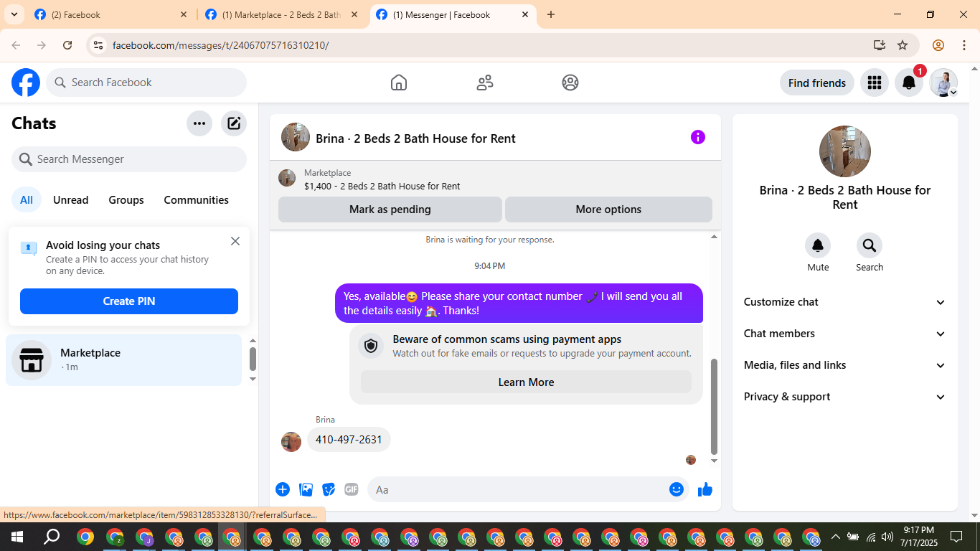Viewport: 980px width, 551px height.
Task: Click the Search Facebook field
Action: coord(146,83)
